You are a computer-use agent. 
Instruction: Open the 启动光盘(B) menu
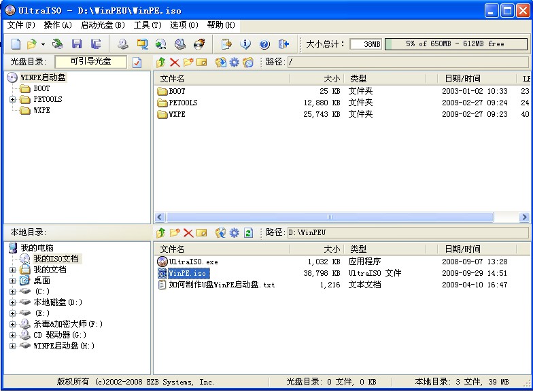tap(103, 25)
